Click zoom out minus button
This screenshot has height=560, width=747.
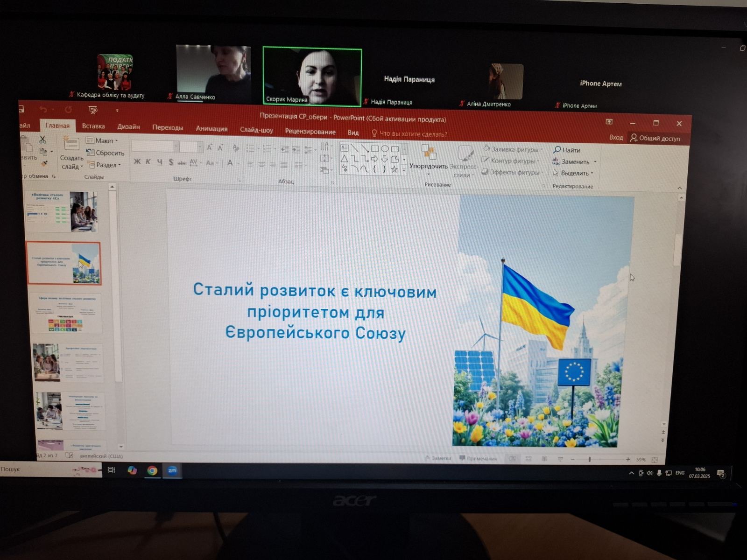[x=572, y=460]
